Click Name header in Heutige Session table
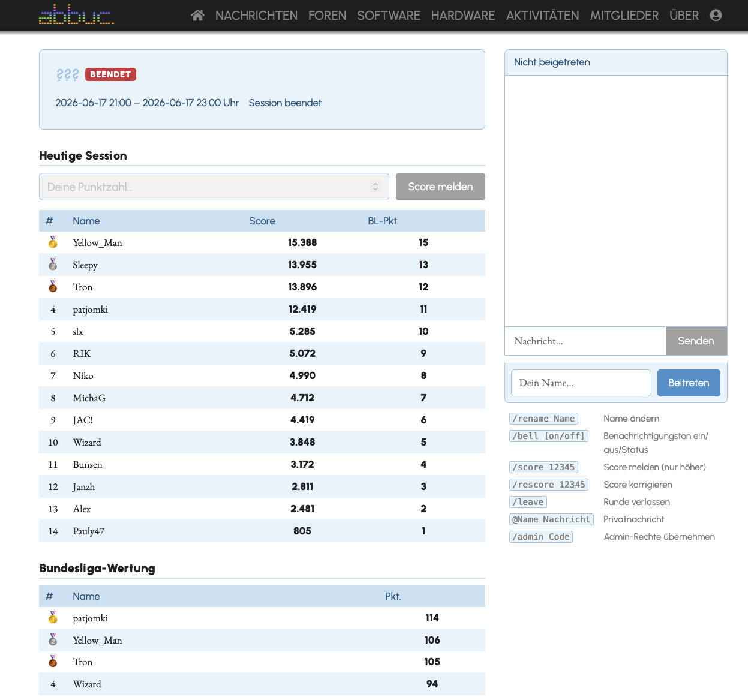The height and width of the screenshot is (700, 748). (86, 221)
